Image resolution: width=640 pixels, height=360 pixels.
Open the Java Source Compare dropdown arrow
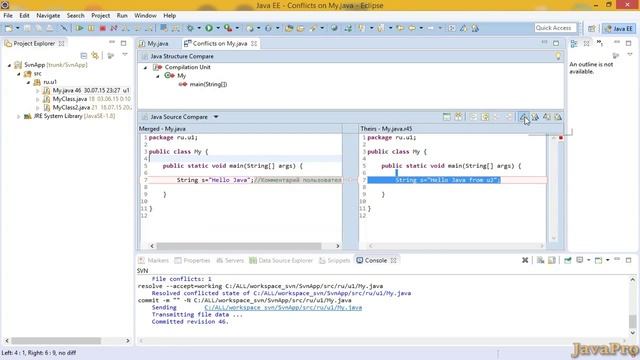point(216,117)
